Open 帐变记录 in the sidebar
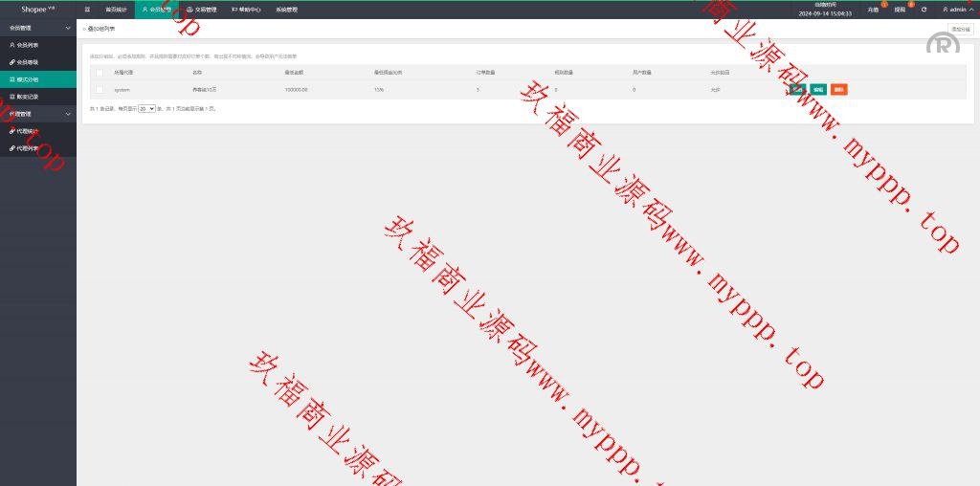This screenshot has width=980, height=486. point(27,97)
